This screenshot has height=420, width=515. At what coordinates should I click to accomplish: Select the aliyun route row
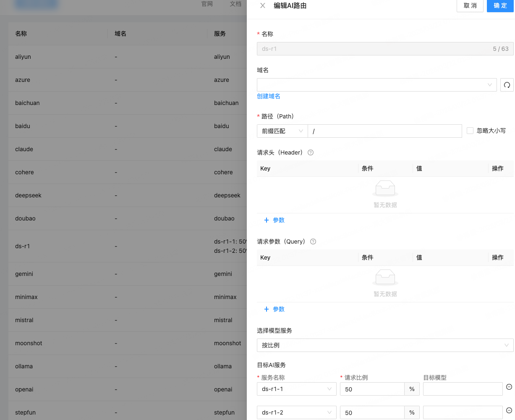[x=128, y=57]
